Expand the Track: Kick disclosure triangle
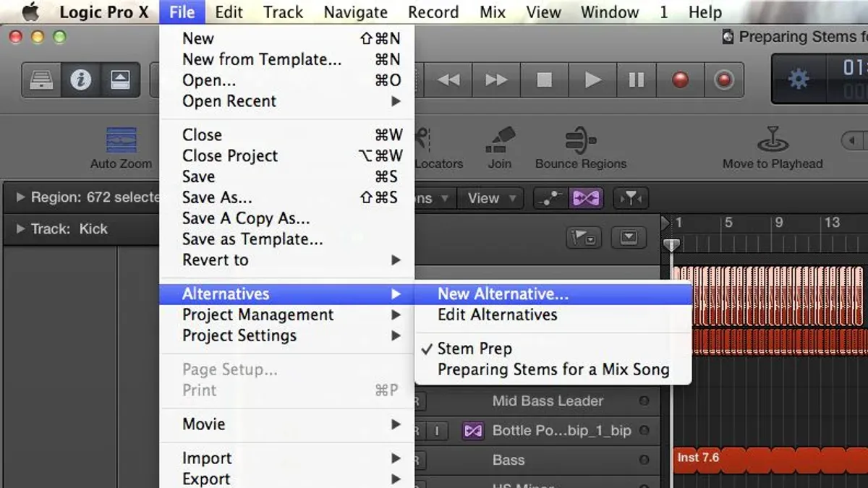 point(20,229)
